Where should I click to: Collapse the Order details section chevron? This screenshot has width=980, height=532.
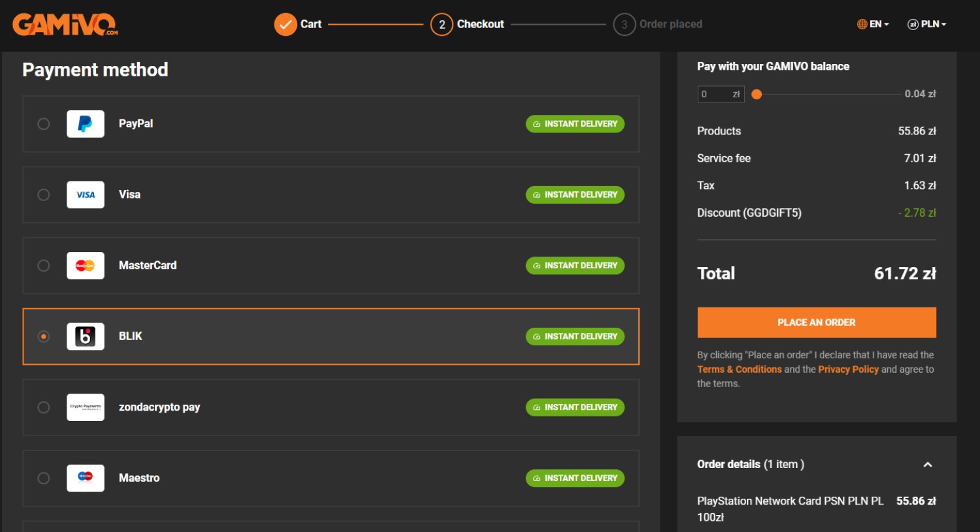[x=928, y=465]
